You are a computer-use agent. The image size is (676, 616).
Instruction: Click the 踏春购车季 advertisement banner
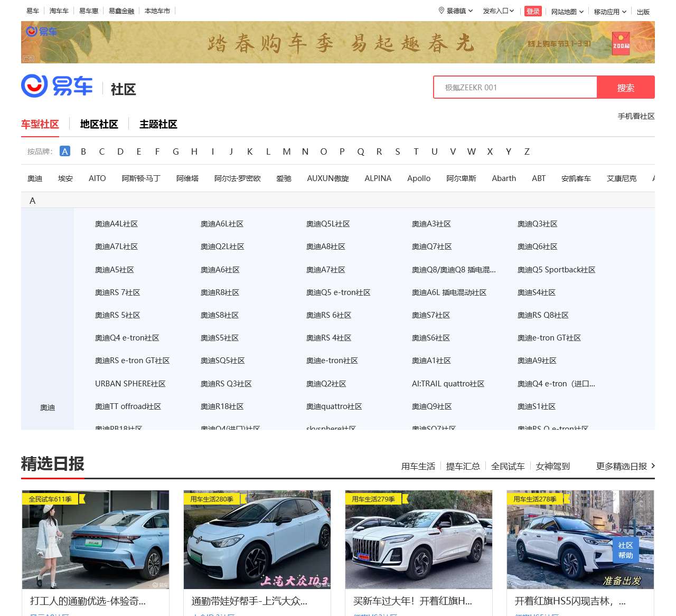coord(338,42)
